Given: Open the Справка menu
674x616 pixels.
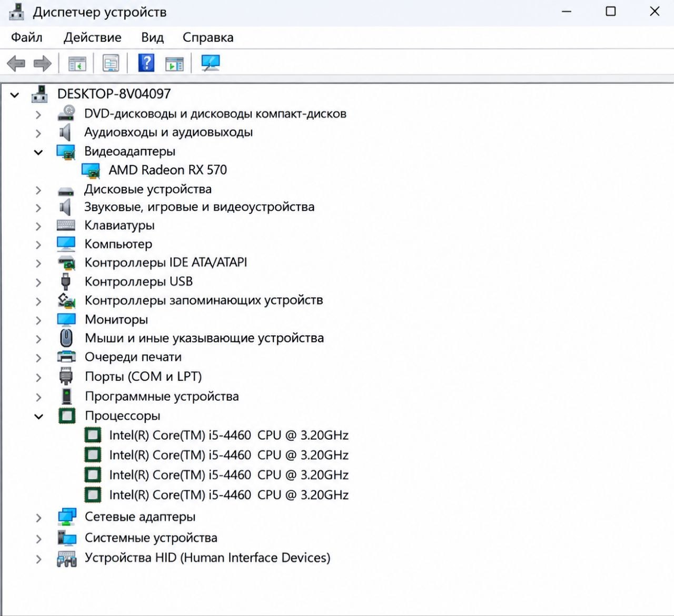Looking at the screenshot, I should click(x=208, y=37).
